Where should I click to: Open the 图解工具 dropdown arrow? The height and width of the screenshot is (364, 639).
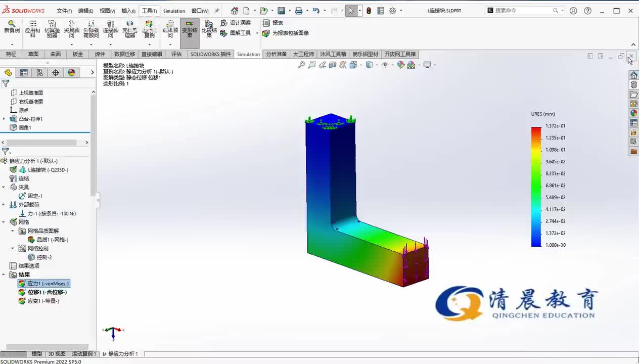tap(257, 33)
